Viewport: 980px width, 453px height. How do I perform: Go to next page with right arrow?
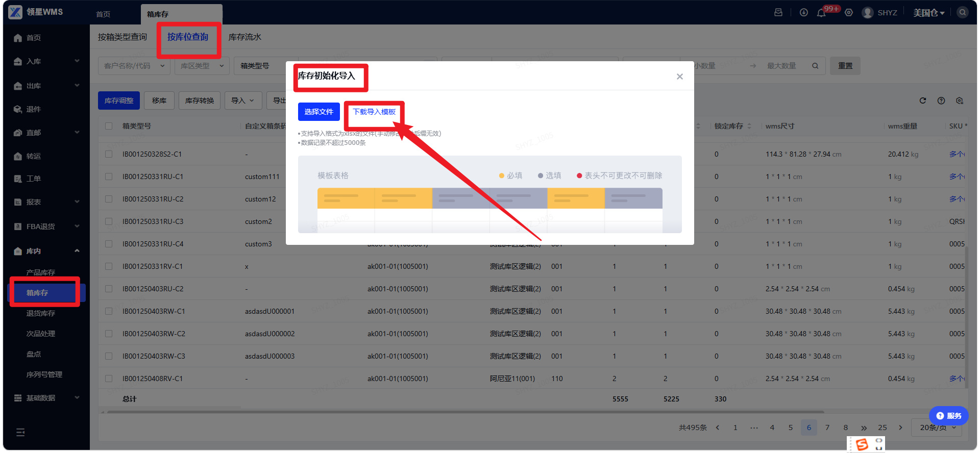click(900, 427)
